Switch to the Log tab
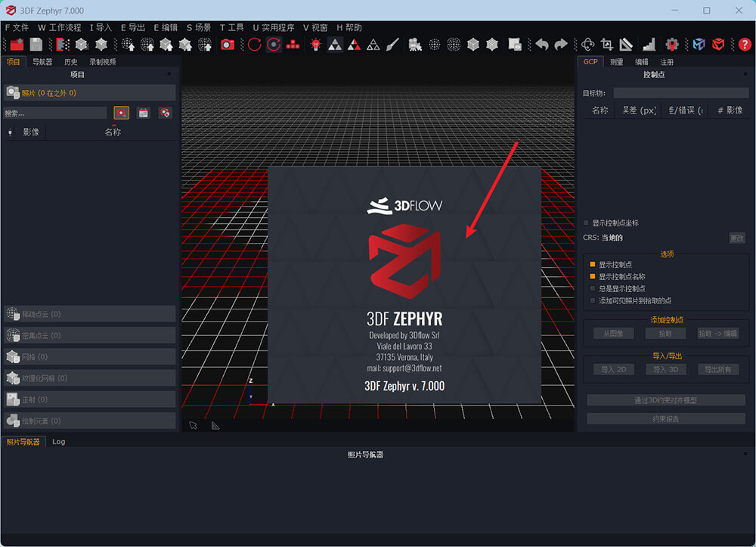The image size is (756, 547). tap(58, 441)
